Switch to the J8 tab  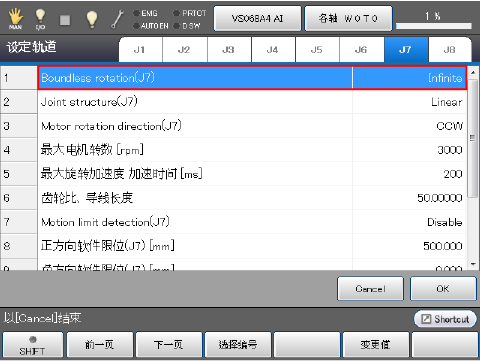[450, 50]
